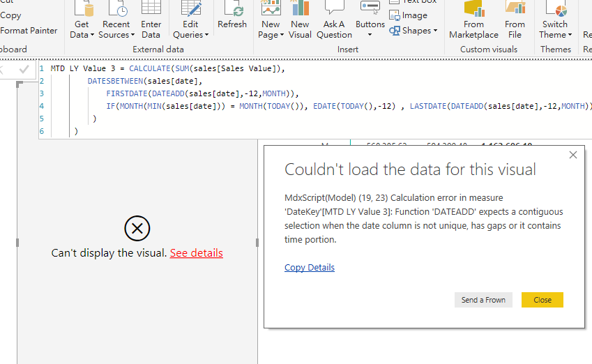Viewport: 592px width, 364px height.
Task: Click Copy Details link
Action: 310,267
